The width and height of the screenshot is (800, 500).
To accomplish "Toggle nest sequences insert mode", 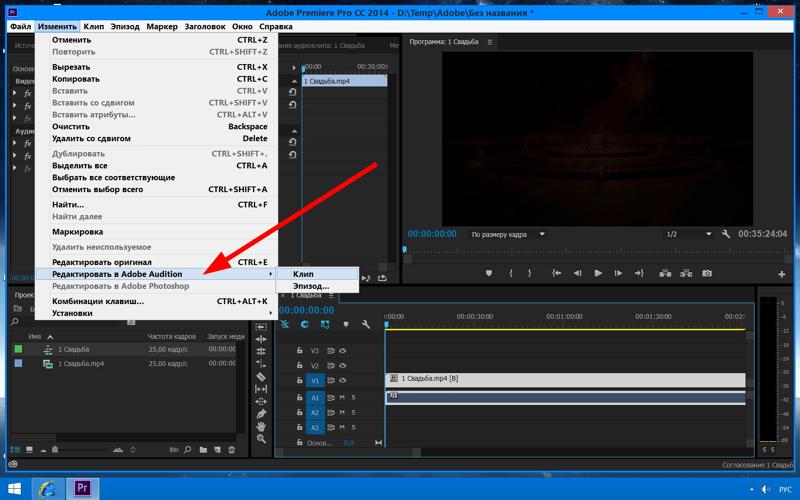I will 285,324.
